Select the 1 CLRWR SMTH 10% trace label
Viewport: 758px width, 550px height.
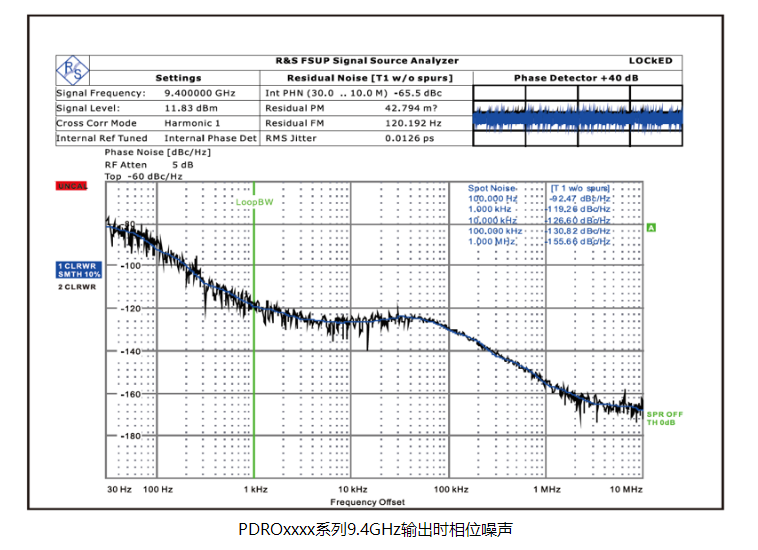(79, 270)
